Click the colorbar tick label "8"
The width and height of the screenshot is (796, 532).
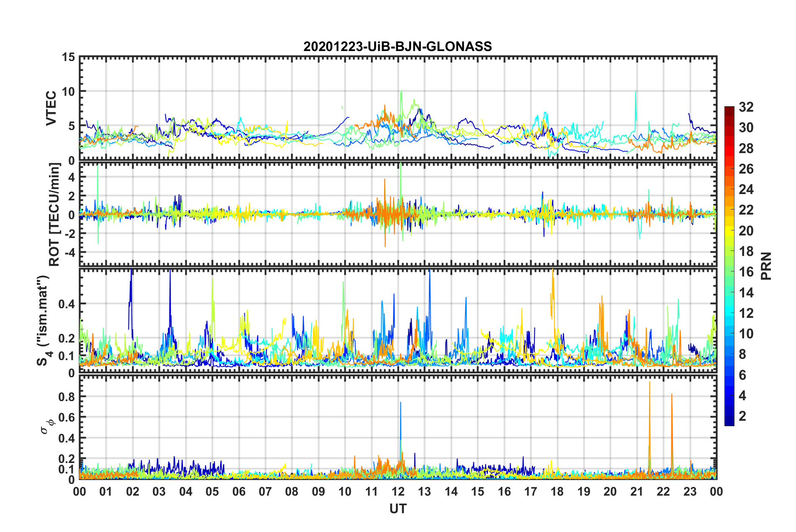742,354
